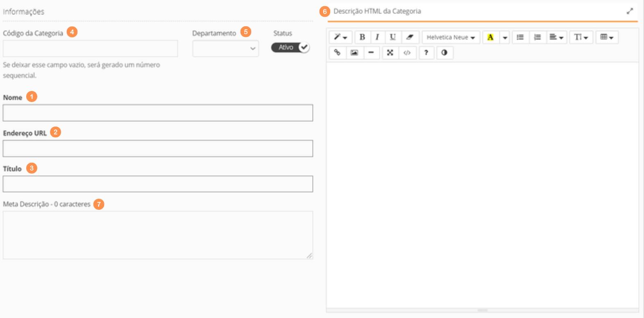Switch editor to HTML code view

tap(407, 52)
